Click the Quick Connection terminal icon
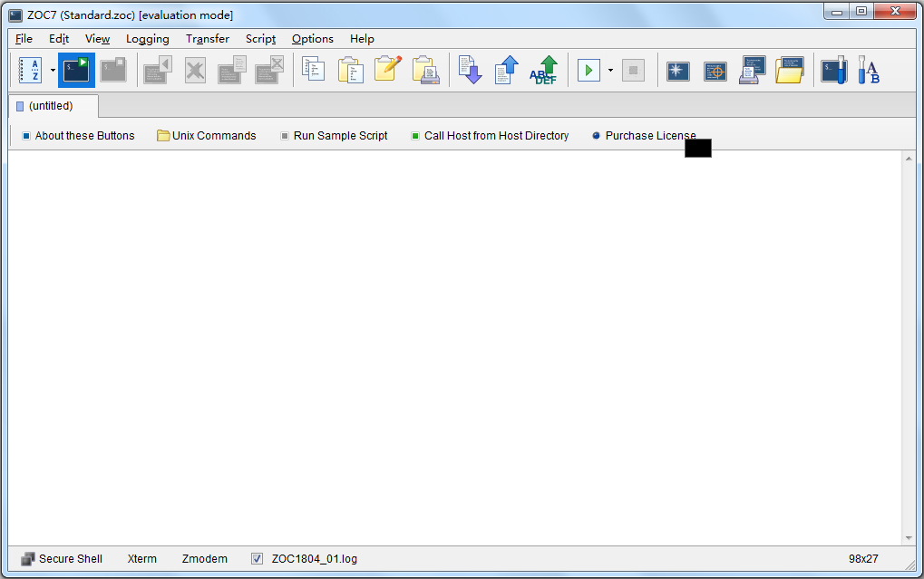The height and width of the screenshot is (579, 924). click(76, 70)
